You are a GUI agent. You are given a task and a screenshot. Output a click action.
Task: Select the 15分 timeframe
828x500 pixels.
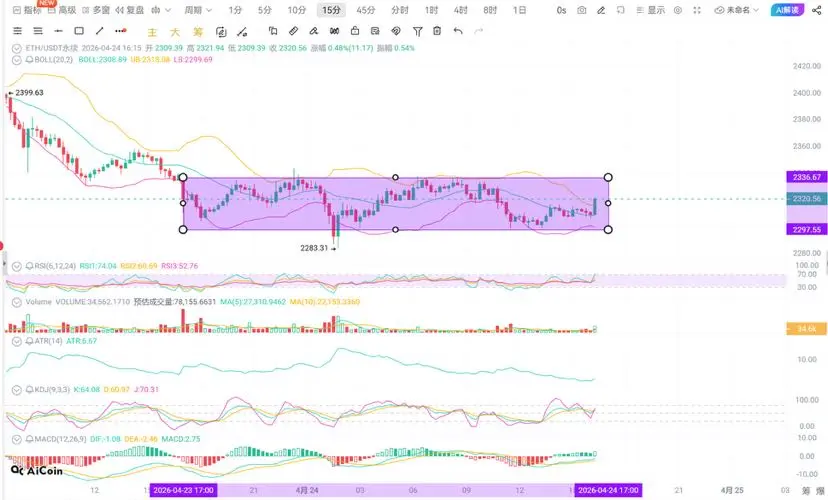[x=331, y=10]
